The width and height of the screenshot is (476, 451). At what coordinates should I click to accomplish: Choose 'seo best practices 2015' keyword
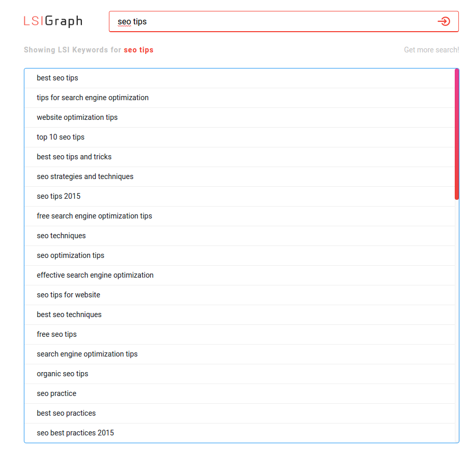(x=75, y=433)
